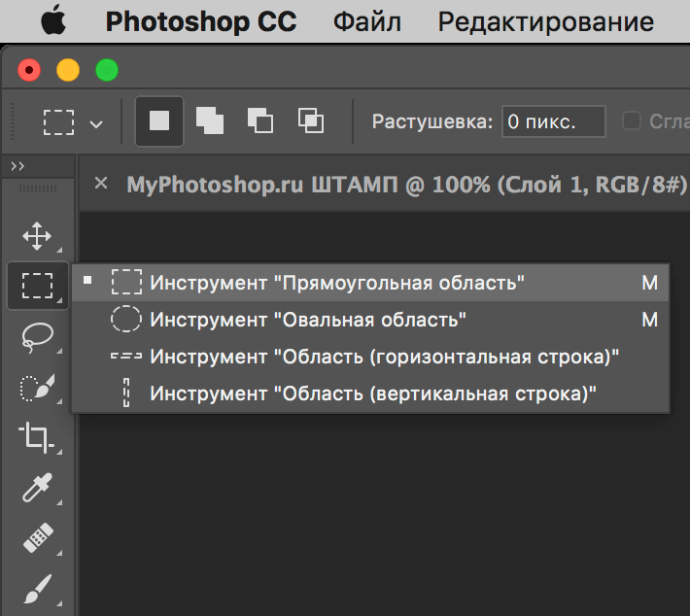Open the Apple menu
Image resolution: width=690 pixels, height=616 pixels.
tap(53, 20)
